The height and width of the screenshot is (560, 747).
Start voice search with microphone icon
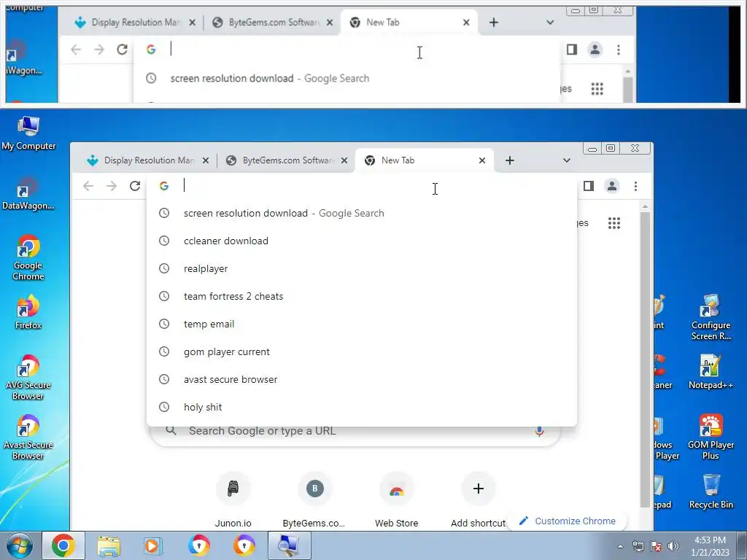(x=539, y=431)
